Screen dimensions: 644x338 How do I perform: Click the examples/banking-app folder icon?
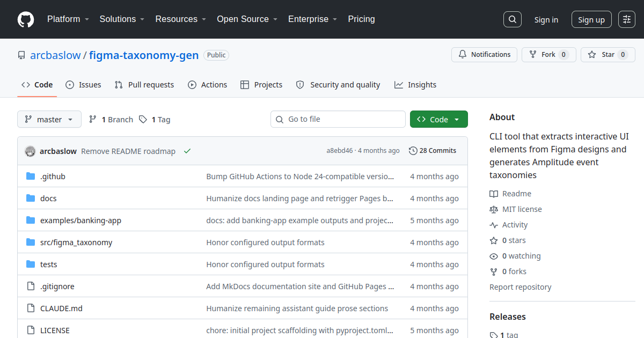[x=31, y=221]
